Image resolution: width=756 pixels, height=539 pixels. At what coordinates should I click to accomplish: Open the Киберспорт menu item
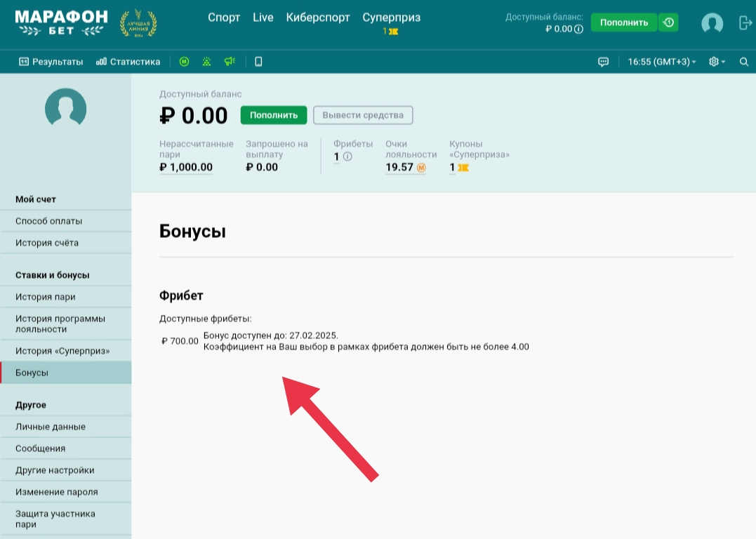point(318,18)
